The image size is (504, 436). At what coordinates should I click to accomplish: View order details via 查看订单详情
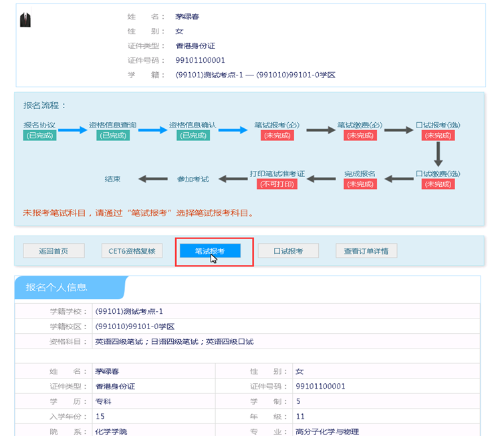[x=366, y=251]
